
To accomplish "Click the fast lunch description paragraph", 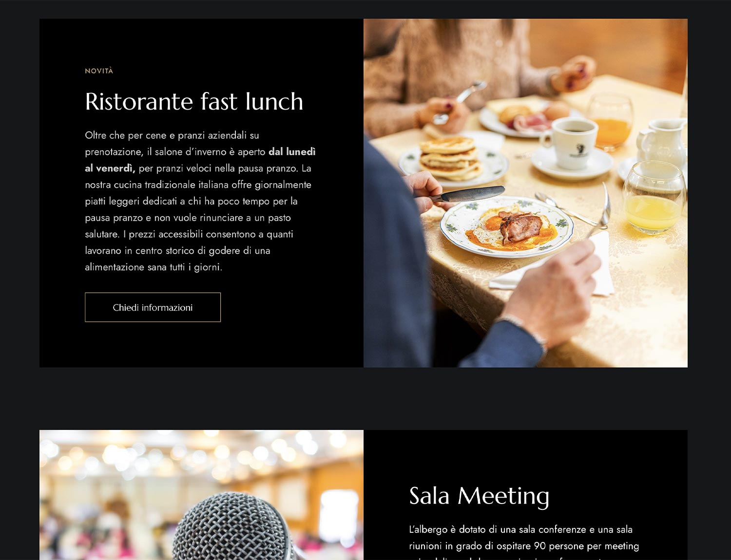I will [x=200, y=201].
